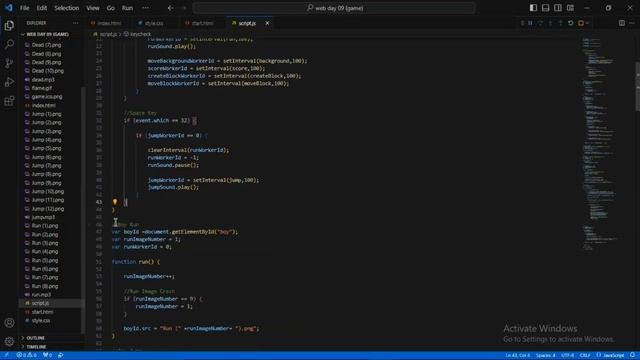Open Explorer Views and More Actions ellipsis

click(x=76, y=23)
